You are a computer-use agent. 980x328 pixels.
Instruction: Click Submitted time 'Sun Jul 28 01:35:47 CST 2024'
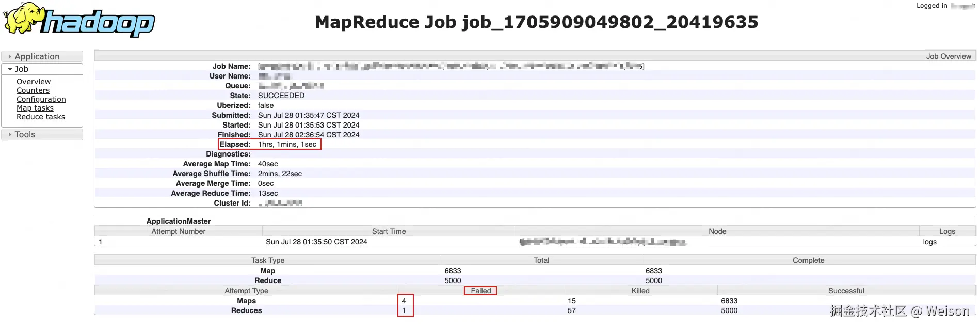[309, 115]
